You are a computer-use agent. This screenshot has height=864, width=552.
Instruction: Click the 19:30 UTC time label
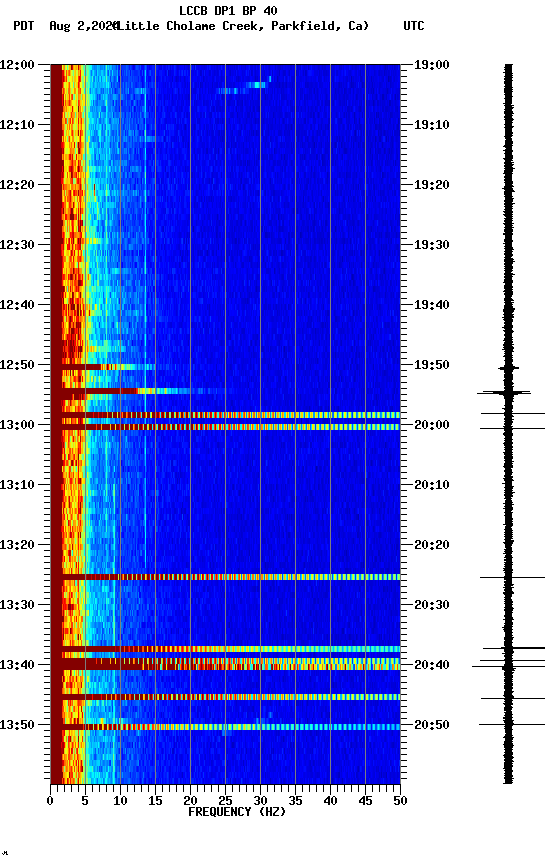click(432, 245)
